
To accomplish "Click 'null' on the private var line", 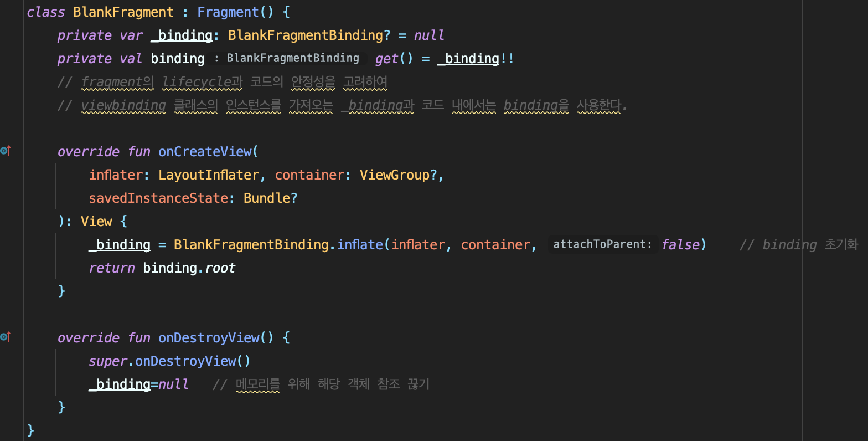I will click(x=429, y=35).
